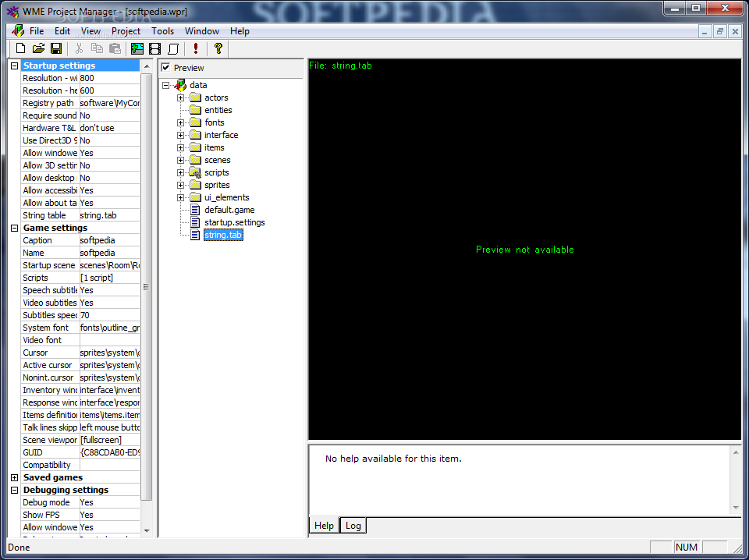
Task: Click the Resolution height value 600
Action: click(x=109, y=90)
